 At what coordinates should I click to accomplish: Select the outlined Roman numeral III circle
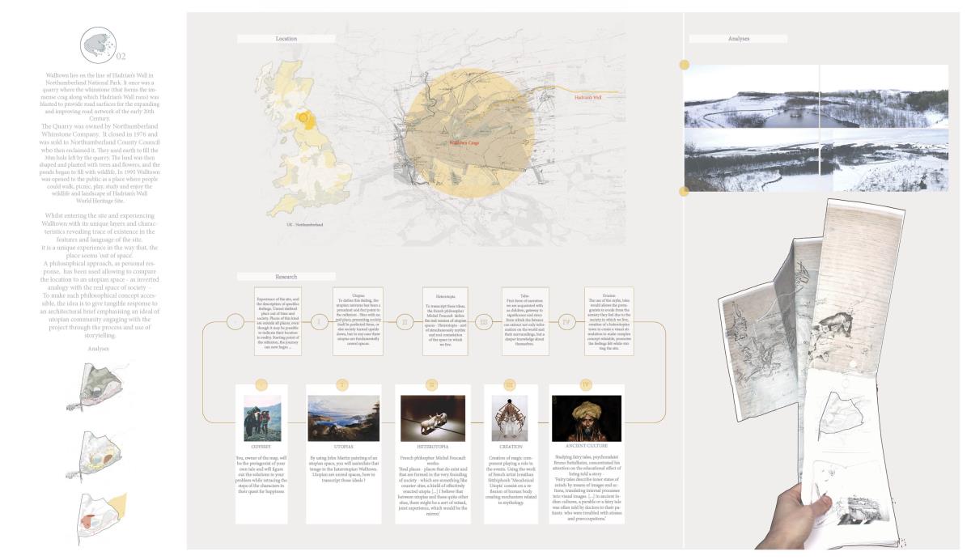[x=483, y=322]
